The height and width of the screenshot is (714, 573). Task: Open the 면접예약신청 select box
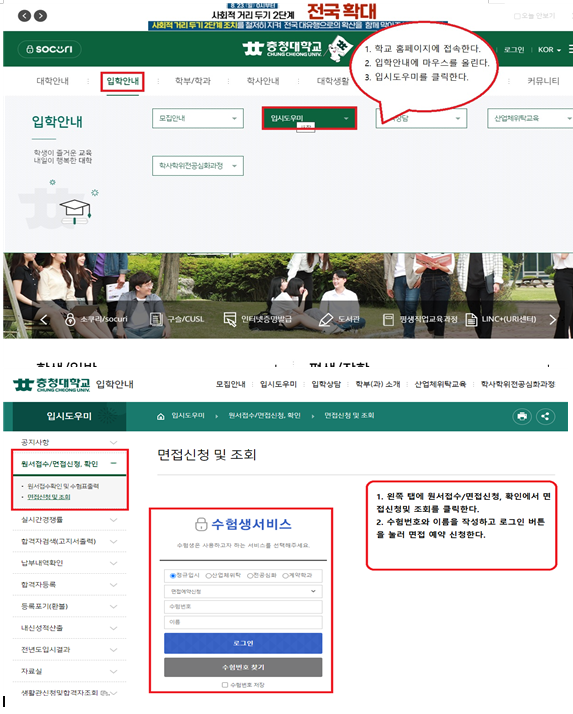coord(243,591)
